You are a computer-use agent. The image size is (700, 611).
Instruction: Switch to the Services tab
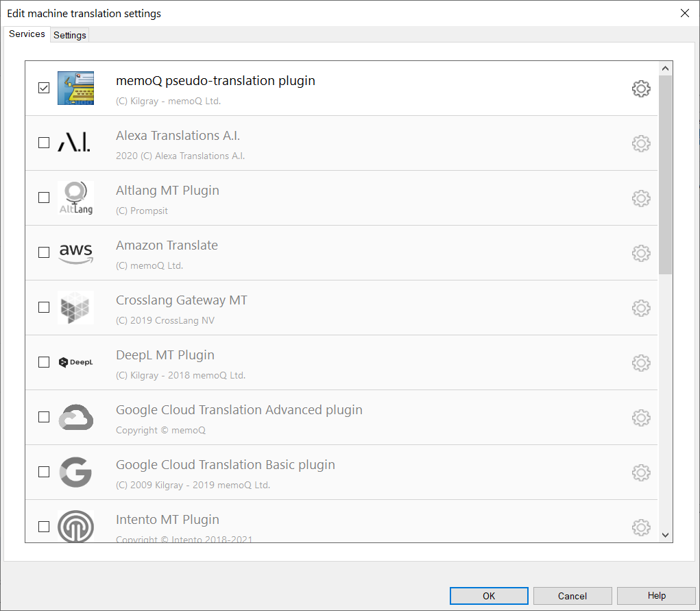[27, 34]
